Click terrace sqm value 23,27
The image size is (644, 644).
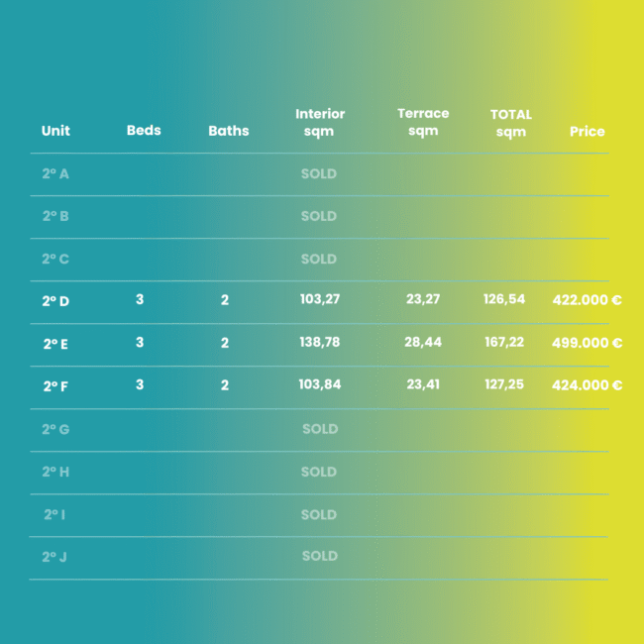coord(423,298)
